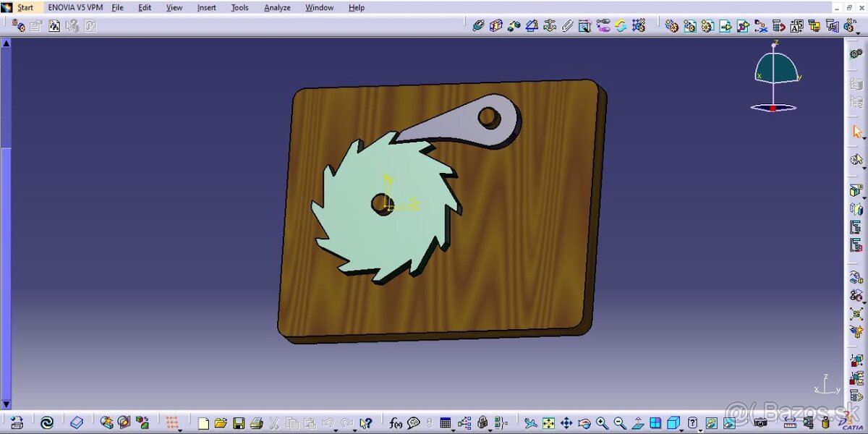Select the Rotate view tool
This screenshot has width=868, height=434.
[x=584, y=423]
